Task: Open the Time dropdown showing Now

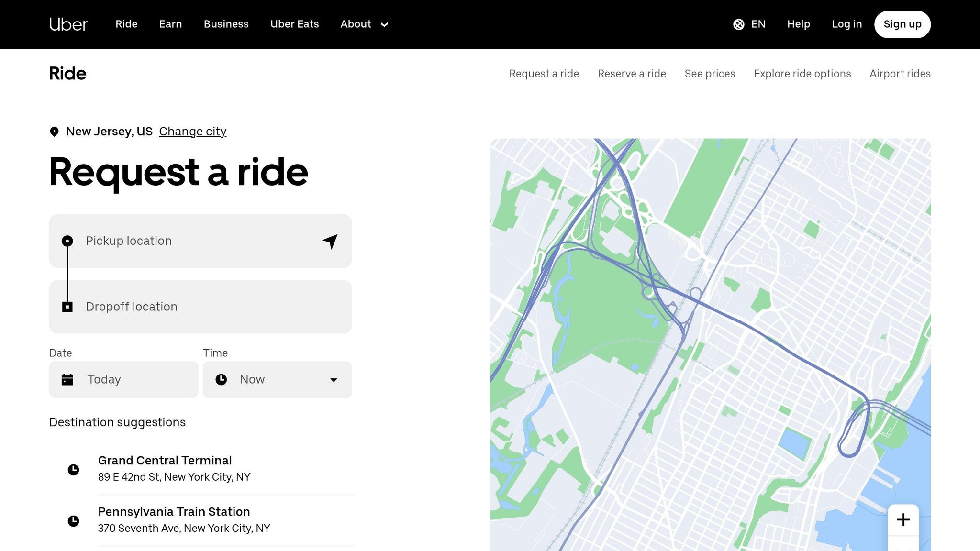Action: pos(277,379)
